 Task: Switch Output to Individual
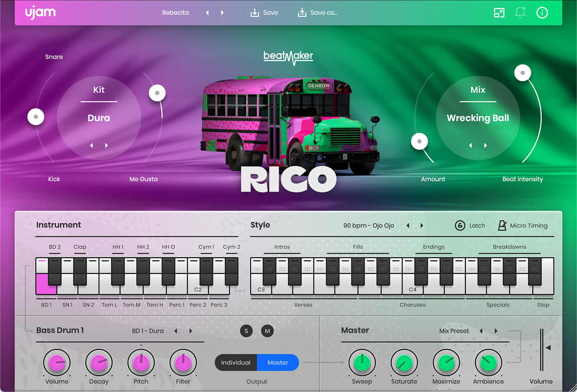coord(235,362)
